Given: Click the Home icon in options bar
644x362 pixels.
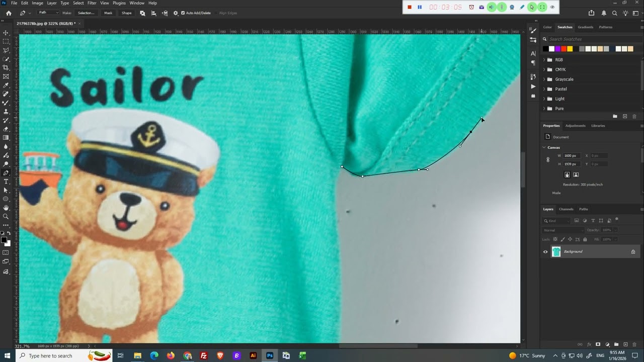Looking at the screenshot, I should tap(9, 13).
